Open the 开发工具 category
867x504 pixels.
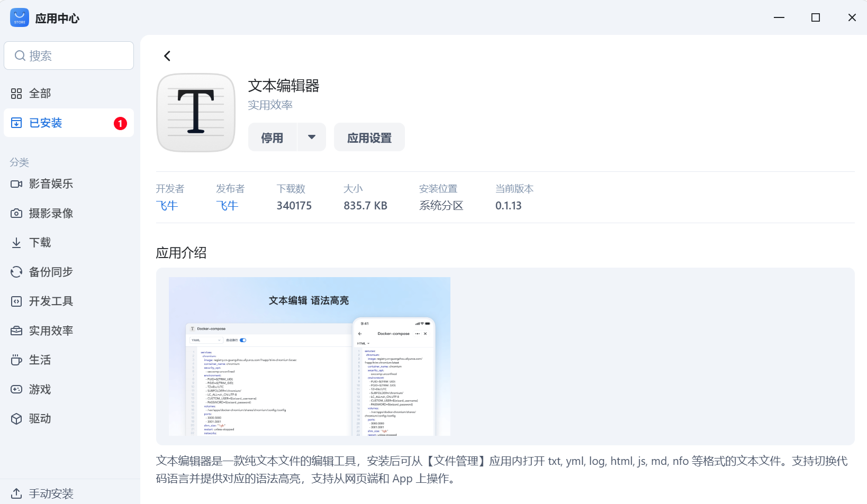(x=50, y=301)
